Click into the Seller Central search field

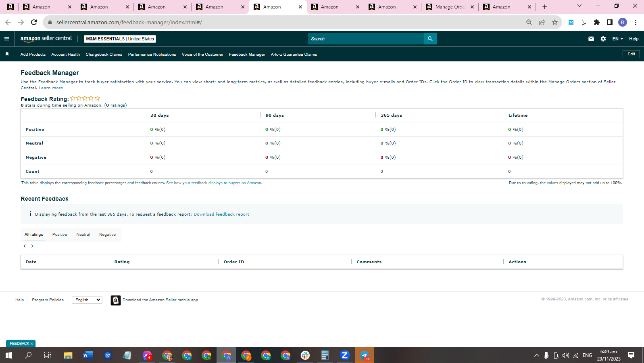tap(366, 39)
